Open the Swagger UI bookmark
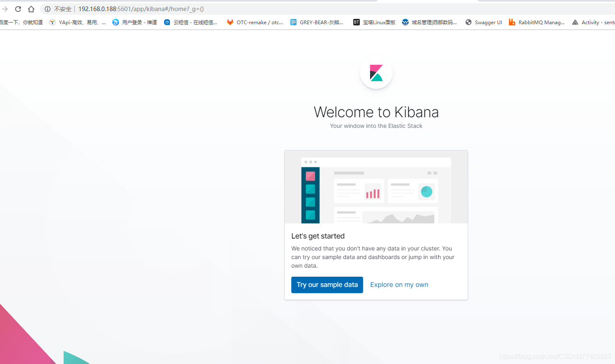Viewport: 615px width, 364px height. 483,22
